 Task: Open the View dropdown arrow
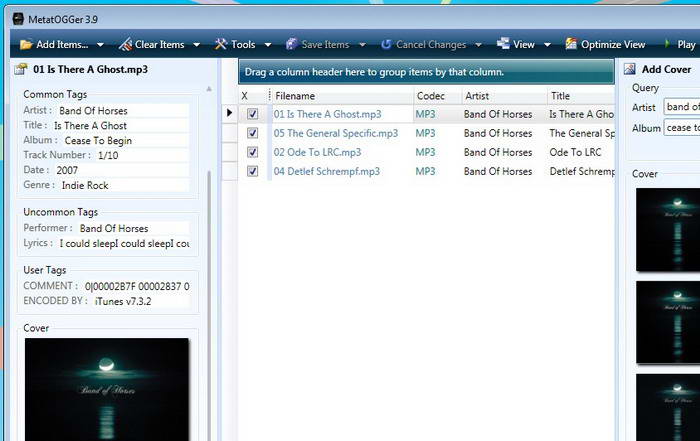click(x=547, y=45)
